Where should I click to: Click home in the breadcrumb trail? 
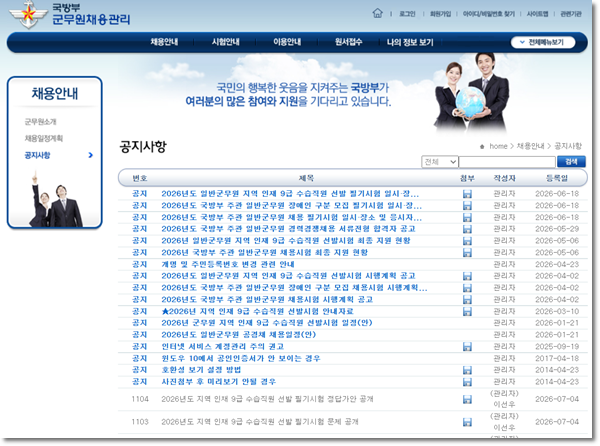click(x=498, y=146)
